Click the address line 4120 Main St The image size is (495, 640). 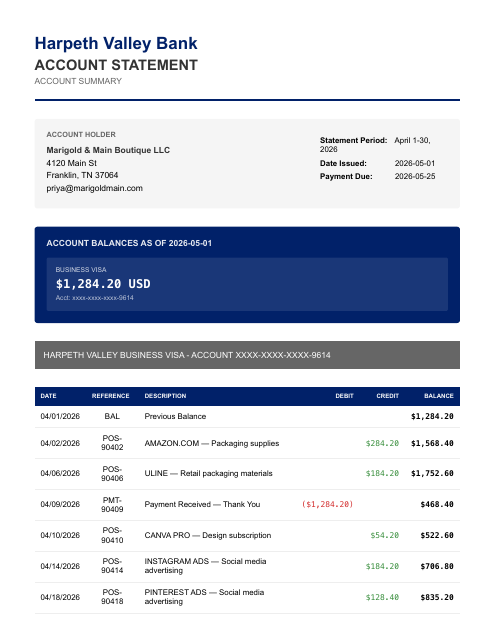71,163
